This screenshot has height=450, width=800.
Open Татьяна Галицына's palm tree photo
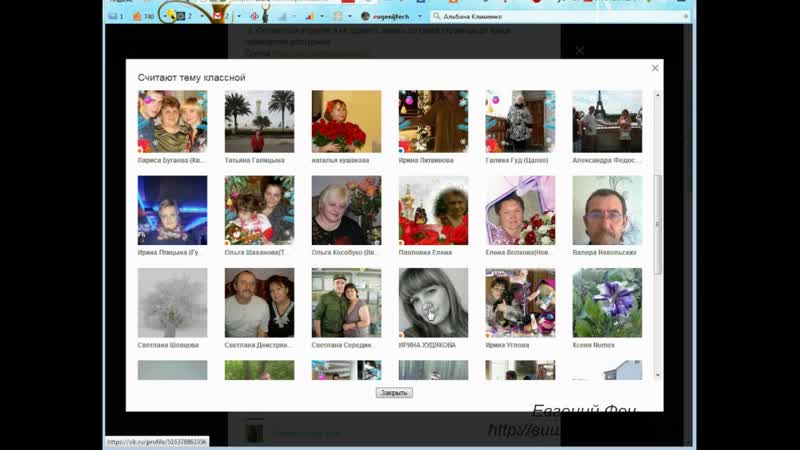click(259, 121)
